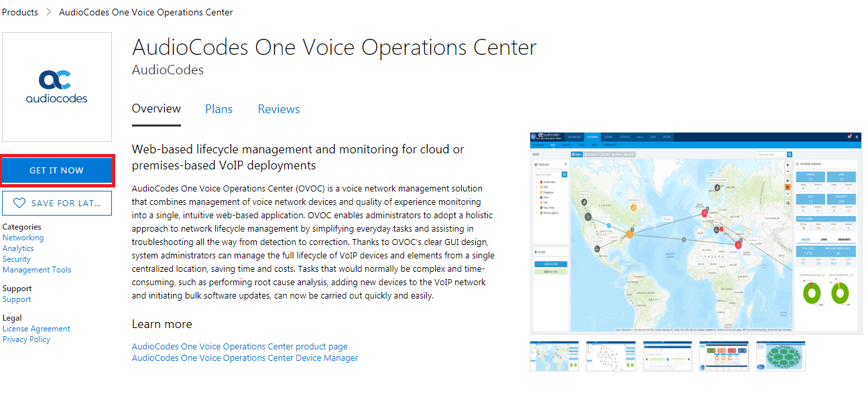Enlarge the main world map screenshot
This screenshot has width=868, height=397.
point(694,232)
